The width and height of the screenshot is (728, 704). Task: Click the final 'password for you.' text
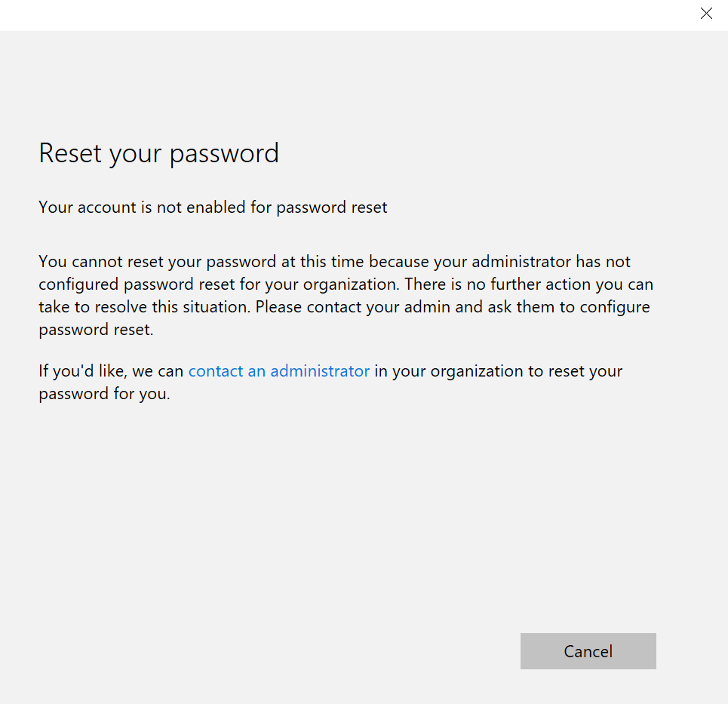click(x=104, y=394)
